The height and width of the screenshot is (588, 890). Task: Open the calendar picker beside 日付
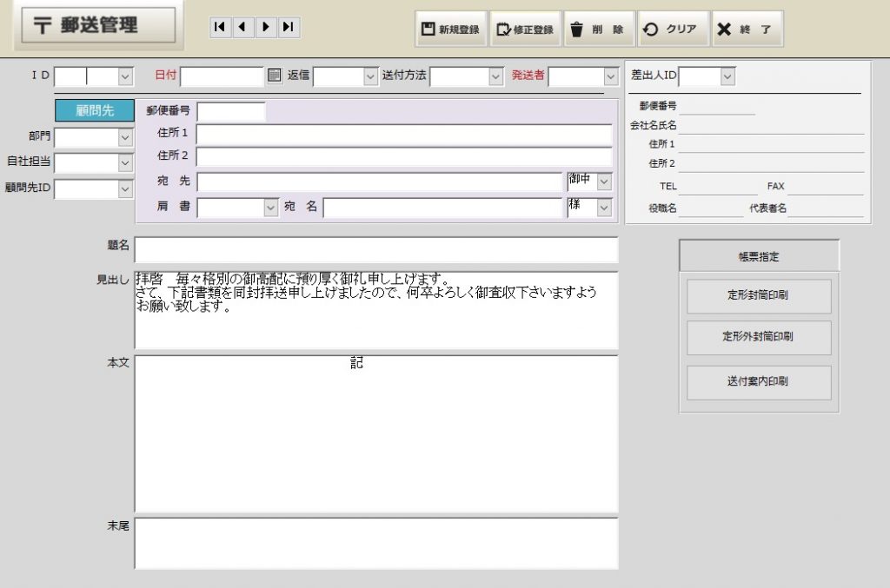(x=275, y=76)
